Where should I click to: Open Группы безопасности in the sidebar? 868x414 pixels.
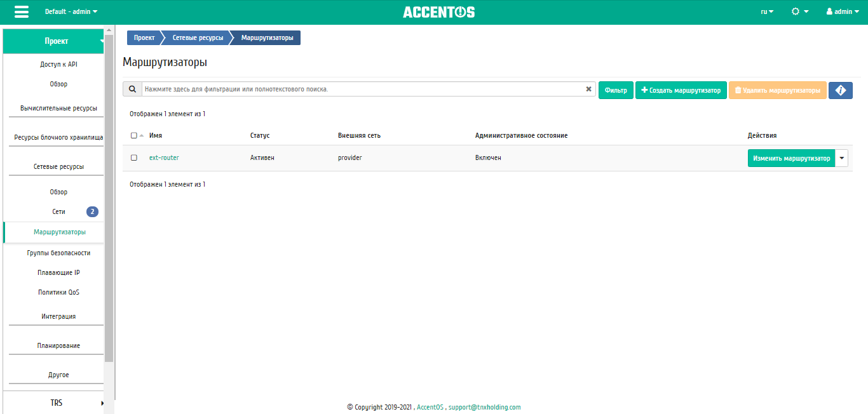58,253
